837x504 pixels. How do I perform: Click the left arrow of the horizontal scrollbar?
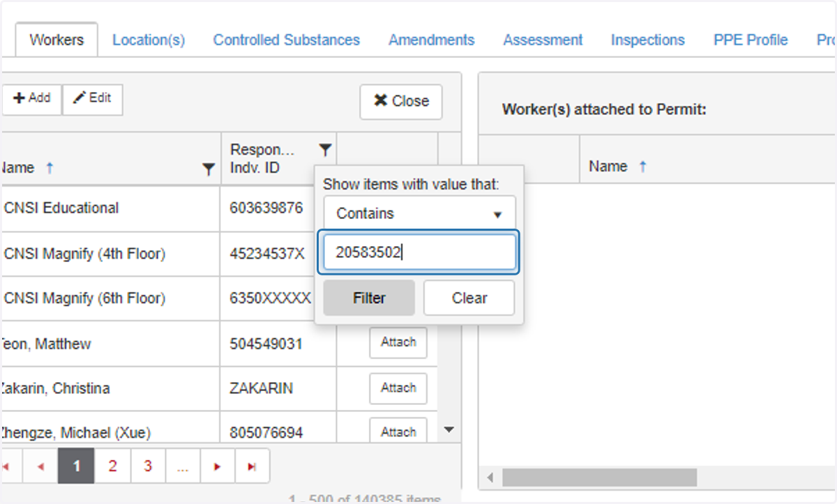coord(490,478)
